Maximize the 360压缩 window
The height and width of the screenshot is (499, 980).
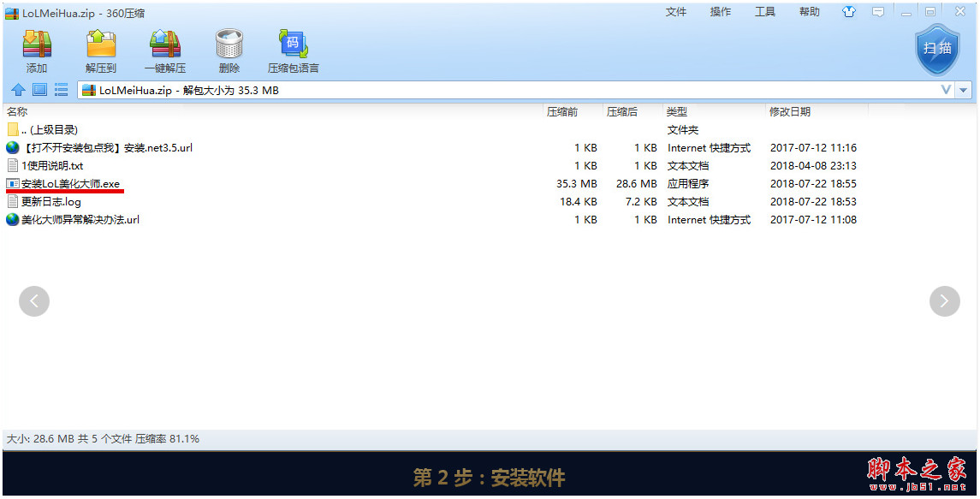click(x=930, y=12)
